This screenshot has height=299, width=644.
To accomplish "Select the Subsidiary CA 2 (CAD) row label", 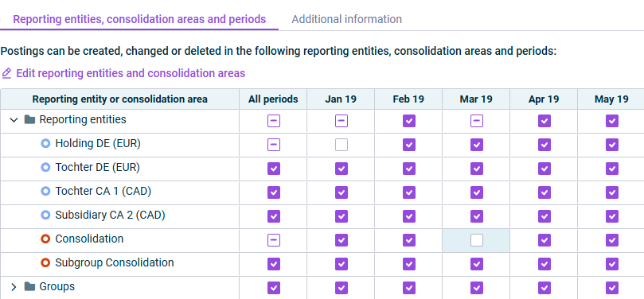I will click(110, 216).
